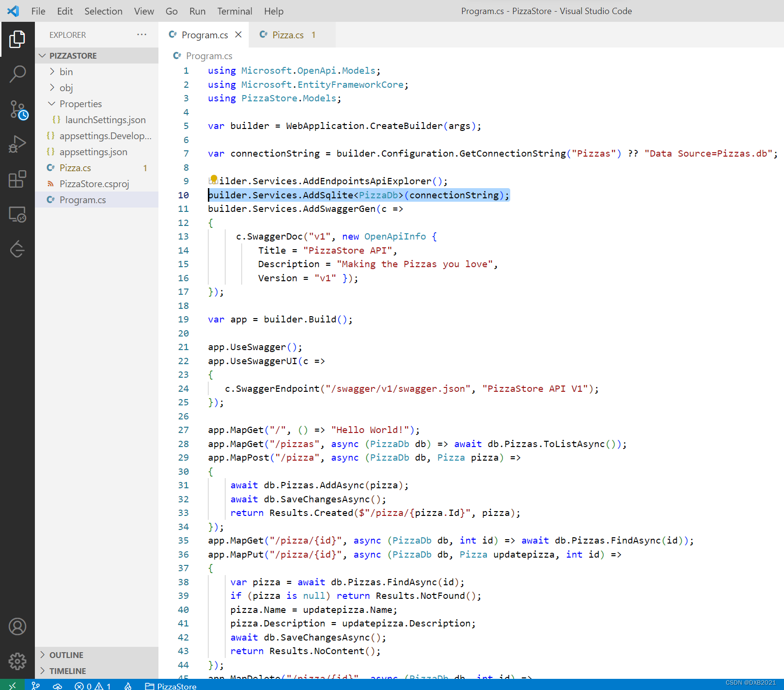Click 'connectionString' variable on line 7
Viewport: 784px width, 690px height.
(x=275, y=154)
